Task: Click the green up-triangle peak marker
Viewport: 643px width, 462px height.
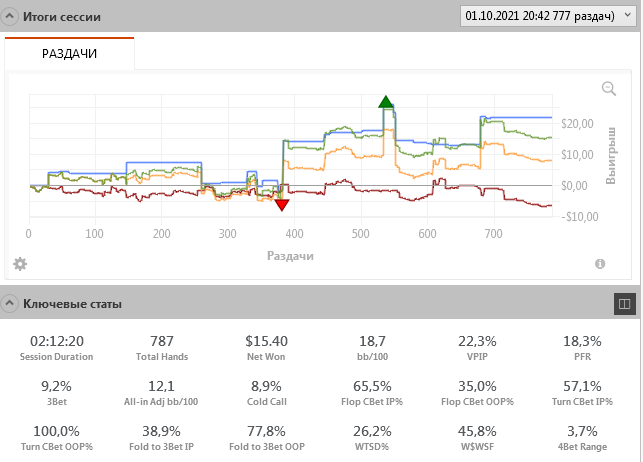Action: click(x=386, y=101)
